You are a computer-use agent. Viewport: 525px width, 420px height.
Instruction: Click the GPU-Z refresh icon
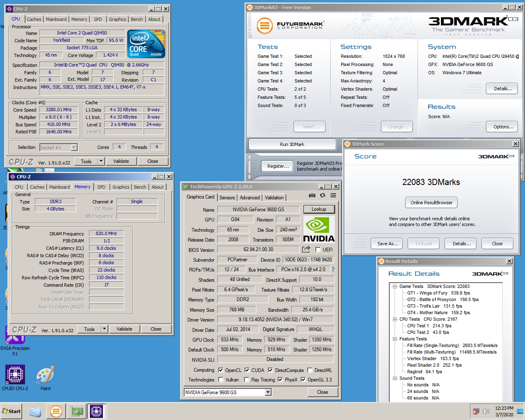pos(322,196)
